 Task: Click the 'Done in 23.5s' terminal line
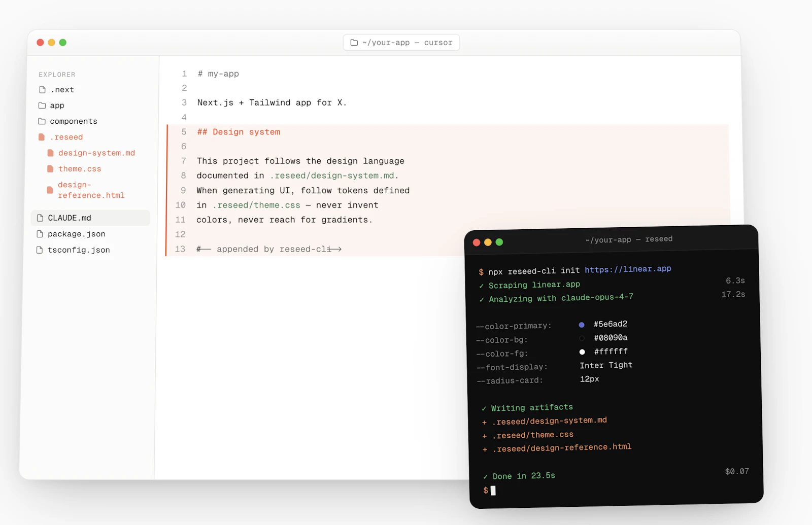click(519, 476)
